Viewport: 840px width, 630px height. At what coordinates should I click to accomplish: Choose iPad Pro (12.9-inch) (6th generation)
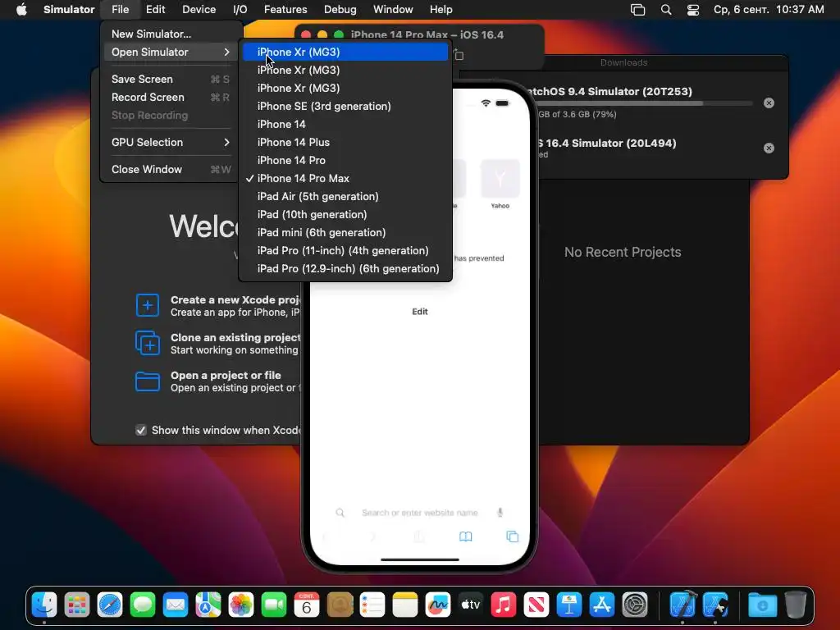point(345,269)
